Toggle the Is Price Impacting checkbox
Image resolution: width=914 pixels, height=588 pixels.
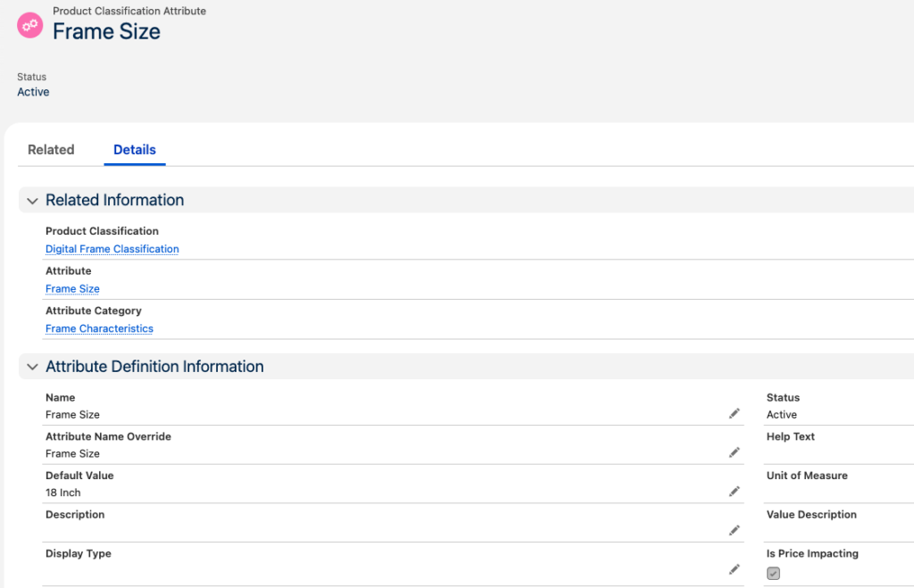point(773,574)
